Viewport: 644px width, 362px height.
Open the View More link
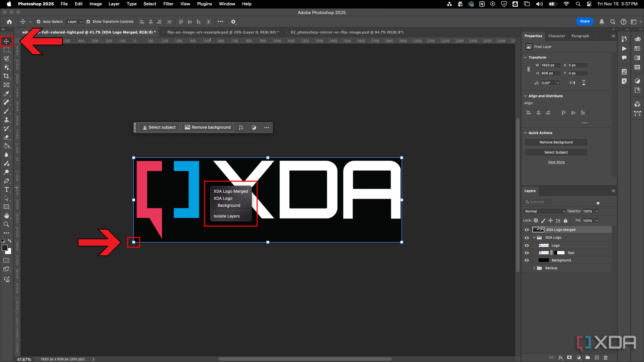click(556, 162)
